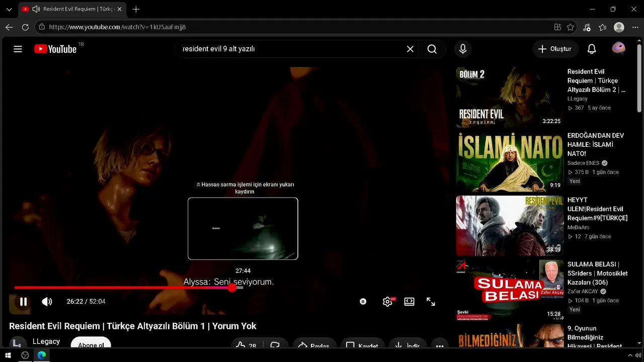Run the search with the magnifier button
644x362 pixels.
pyautogui.click(x=432, y=49)
